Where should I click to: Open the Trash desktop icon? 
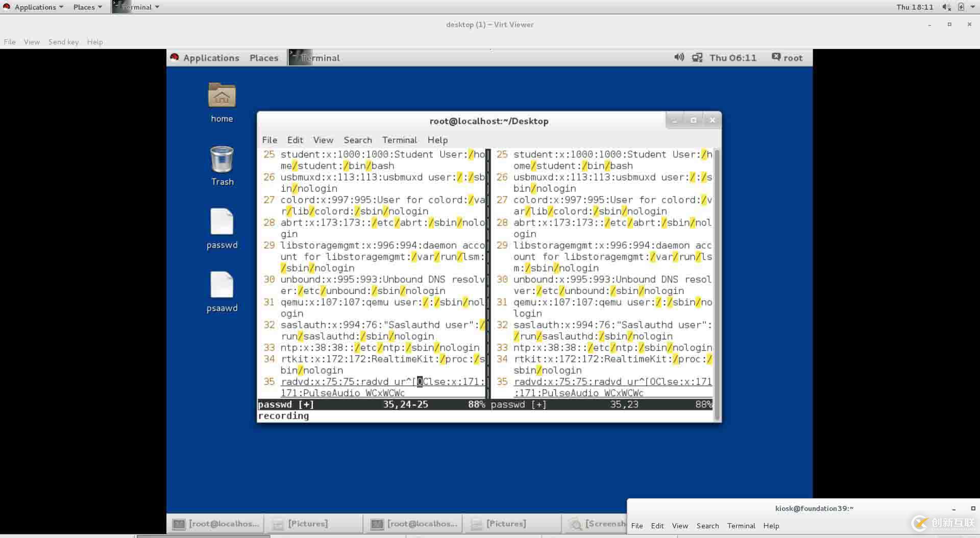(222, 160)
